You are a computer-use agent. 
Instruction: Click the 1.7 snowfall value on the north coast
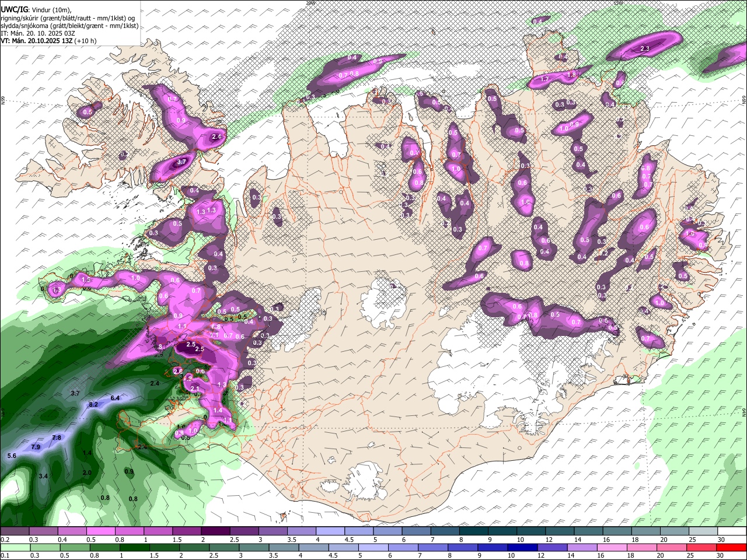point(546,79)
